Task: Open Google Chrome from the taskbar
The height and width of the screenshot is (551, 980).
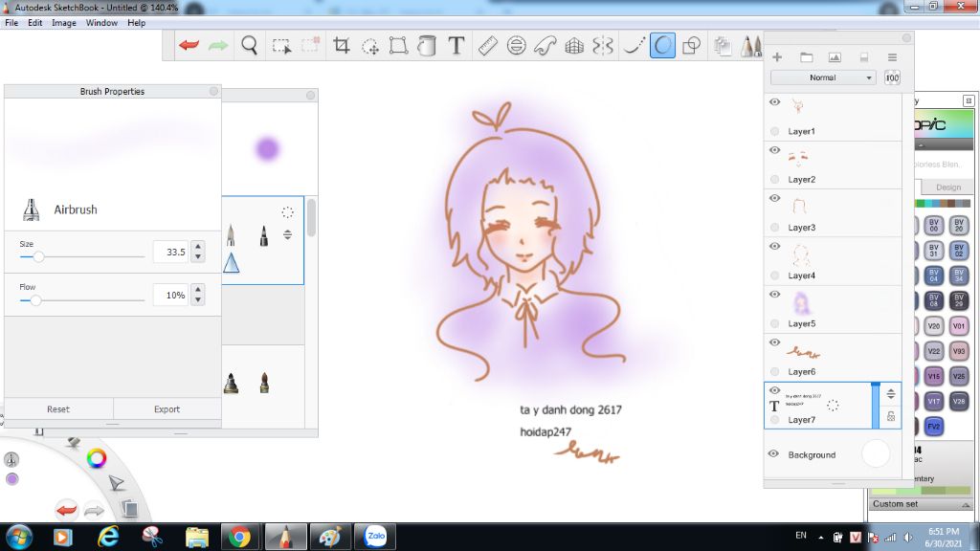Action: click(239, 538)
